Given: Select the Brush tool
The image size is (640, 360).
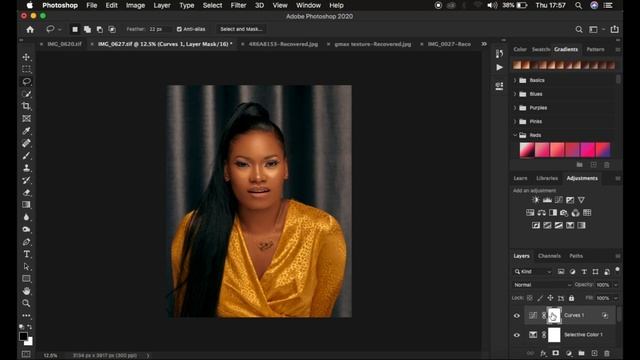Looking at the screenshot, I should pos(27,156).
